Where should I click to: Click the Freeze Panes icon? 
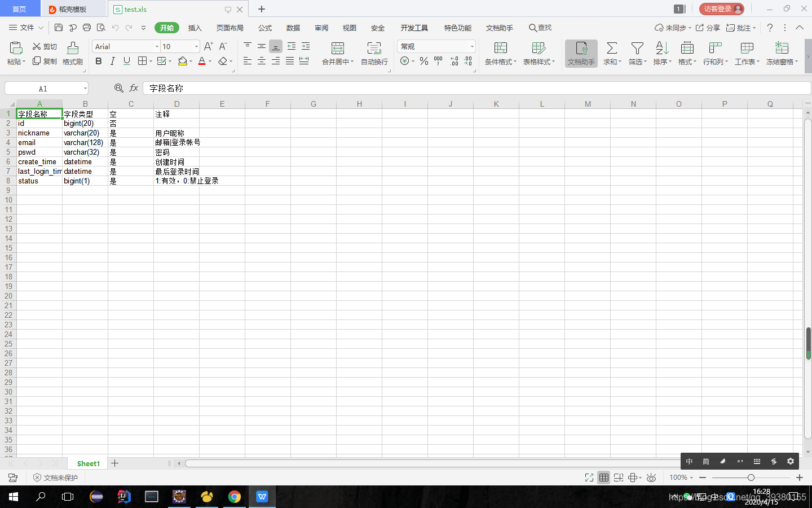(782, 48)
